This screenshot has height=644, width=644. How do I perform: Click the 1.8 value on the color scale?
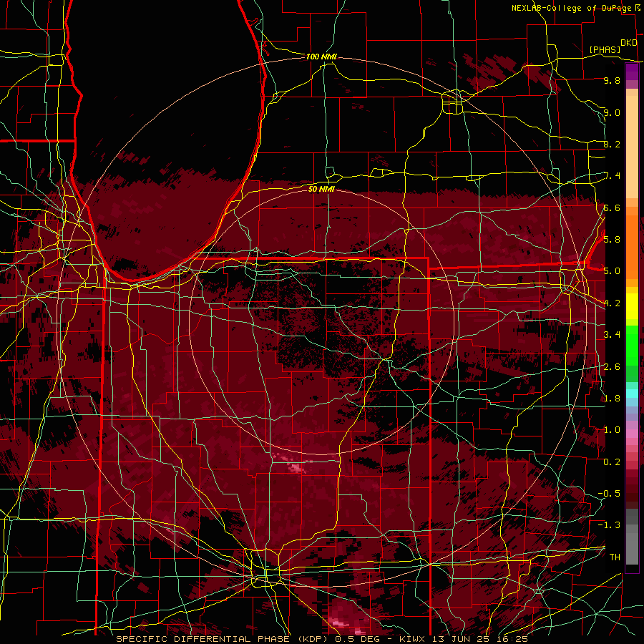pyautogui.click(x=612, y=398)
